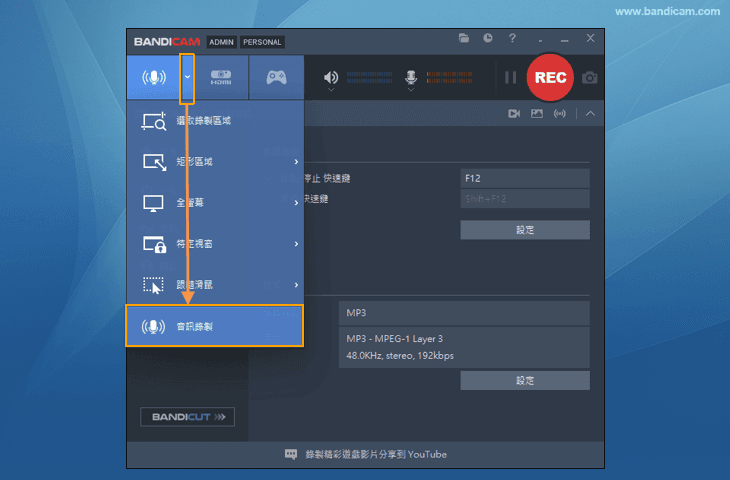Show the videos list icon
Screen dimensions: 730x480
(514, 114)
